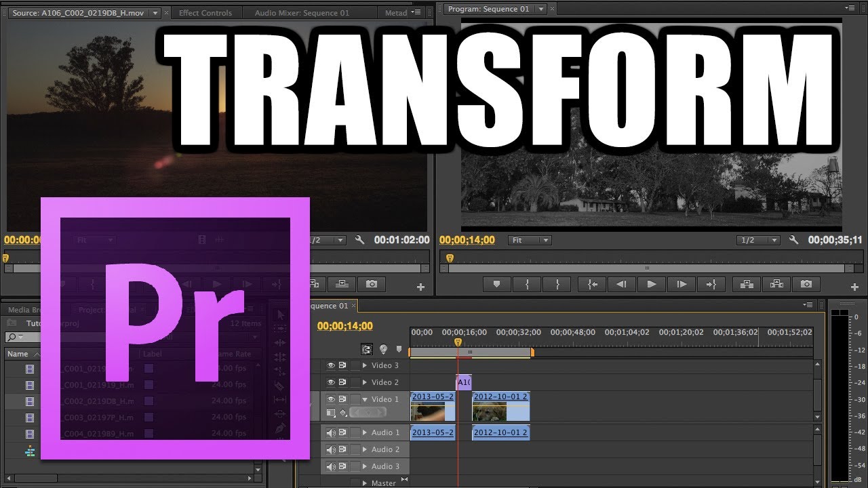Click the Lift button in Program monitor

(x=747, y=285)
